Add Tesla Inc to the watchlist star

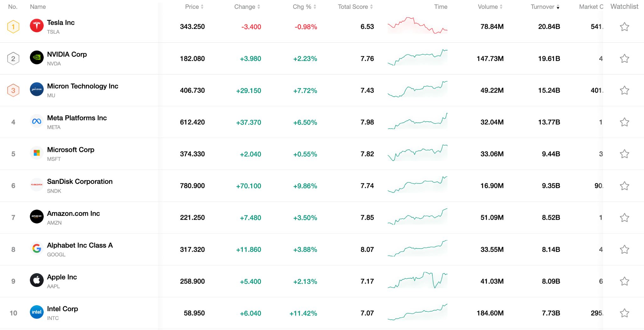coord(624,26)
